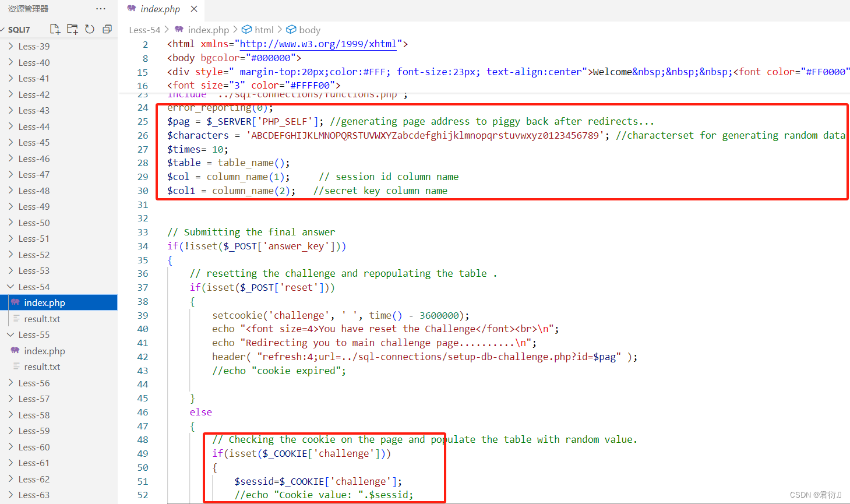Close the index.php editor tab

[x=194, y=9]
